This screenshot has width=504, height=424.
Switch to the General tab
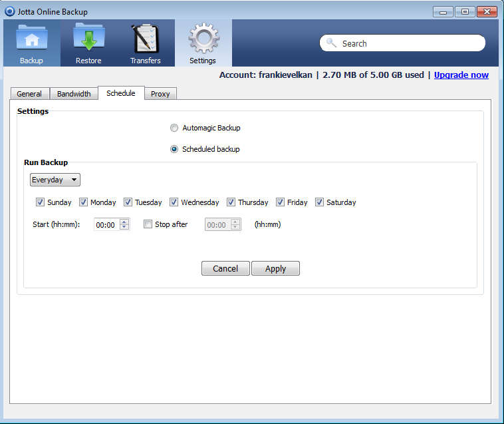click(29, 94)
